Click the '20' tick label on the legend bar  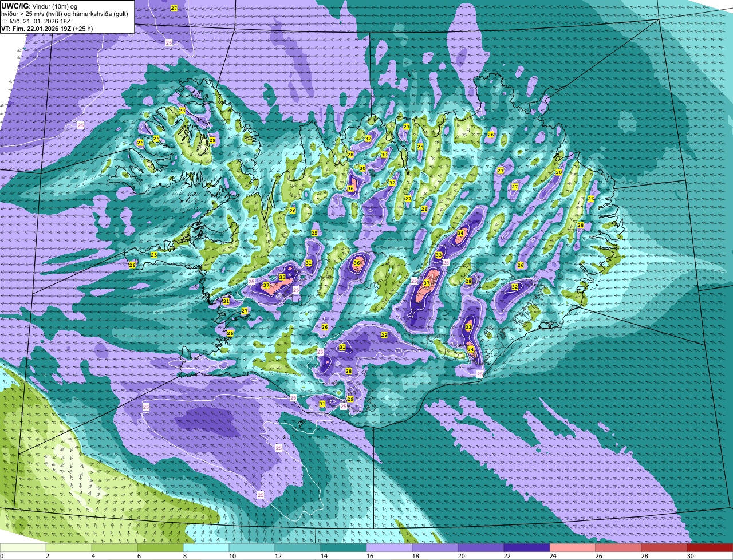tap(462, 556)
